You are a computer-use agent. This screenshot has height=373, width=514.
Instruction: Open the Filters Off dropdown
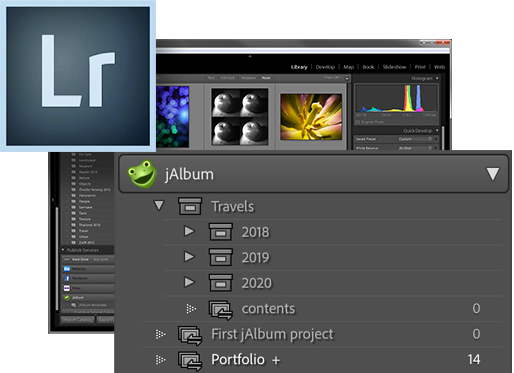click(x=333, y=78)
